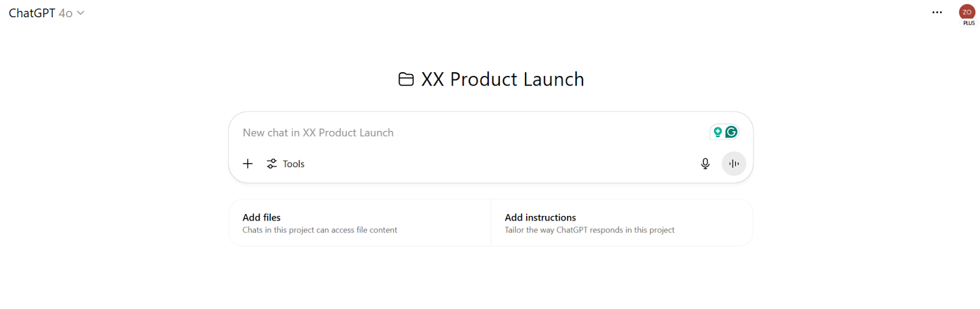Open the Add files card heading

262,217
